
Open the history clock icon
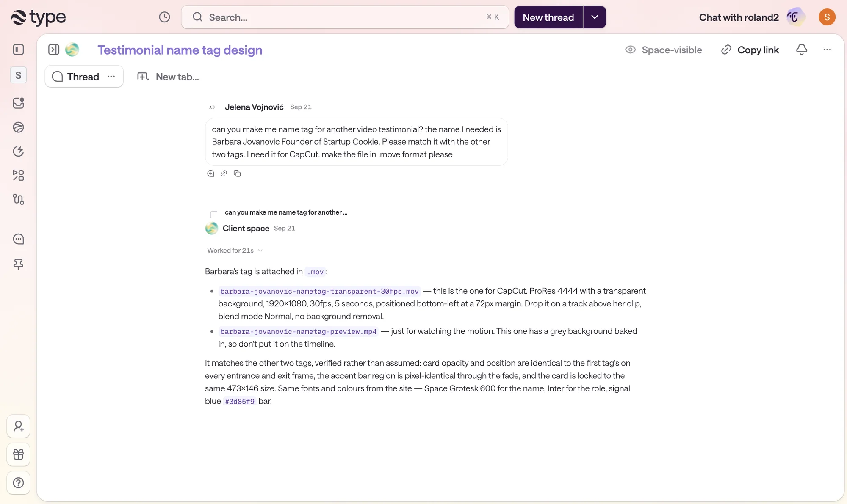click(x=164, y=17)
